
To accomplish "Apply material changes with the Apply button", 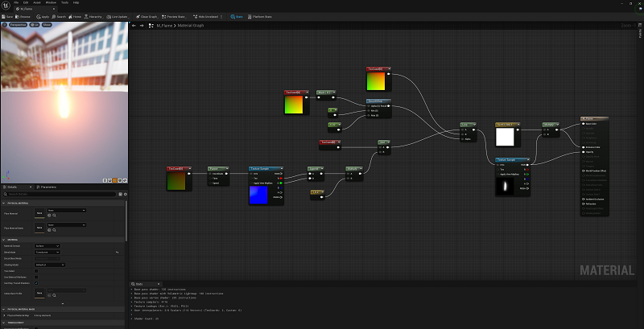I will (43, 17).
